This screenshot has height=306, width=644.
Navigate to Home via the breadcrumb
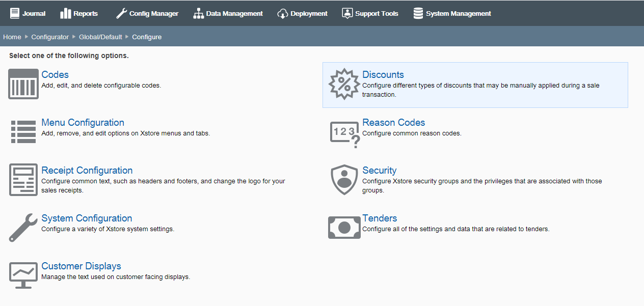point(12,37)
